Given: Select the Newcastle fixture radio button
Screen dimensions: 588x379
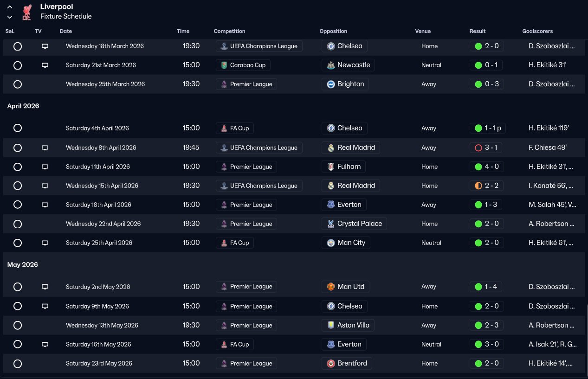Looking at the screenshot, I should (x=18, y=65).
